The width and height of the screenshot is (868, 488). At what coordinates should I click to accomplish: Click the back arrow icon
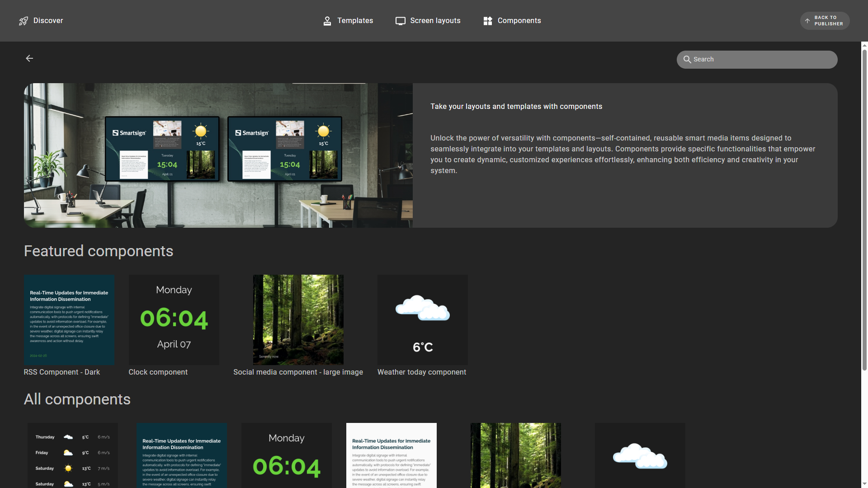[x=29, y=58]
